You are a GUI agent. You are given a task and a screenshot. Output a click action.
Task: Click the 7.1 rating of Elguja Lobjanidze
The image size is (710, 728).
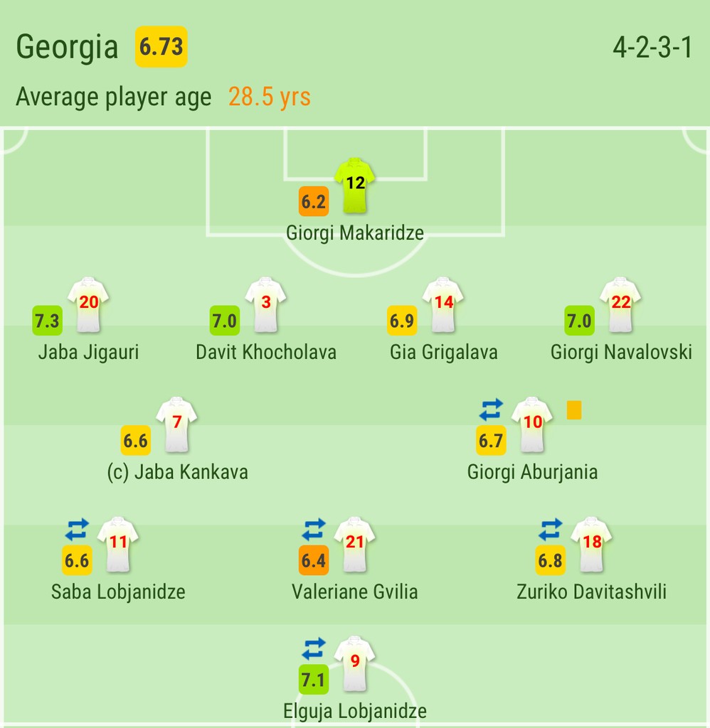(x=314, y=680)
